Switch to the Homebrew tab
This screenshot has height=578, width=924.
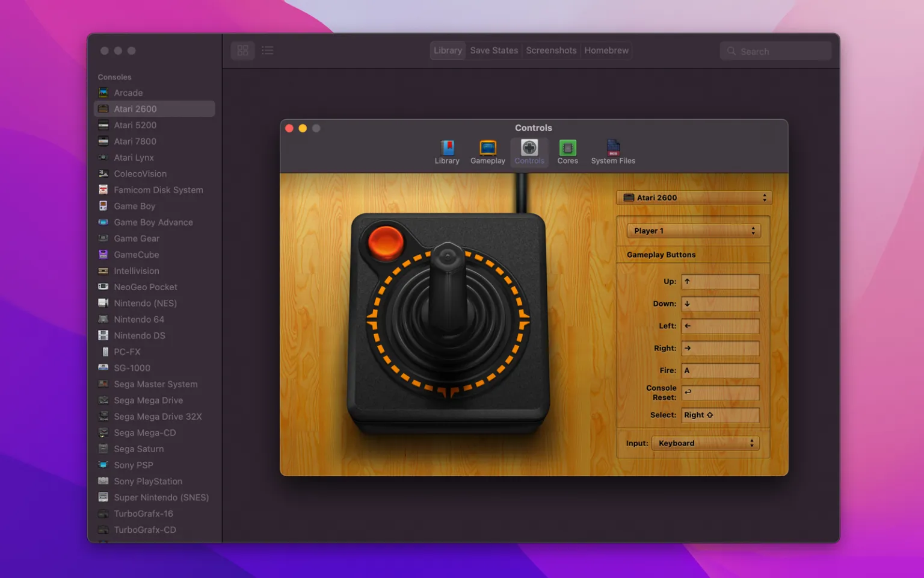pyautogui.click(x=606, y=50)
